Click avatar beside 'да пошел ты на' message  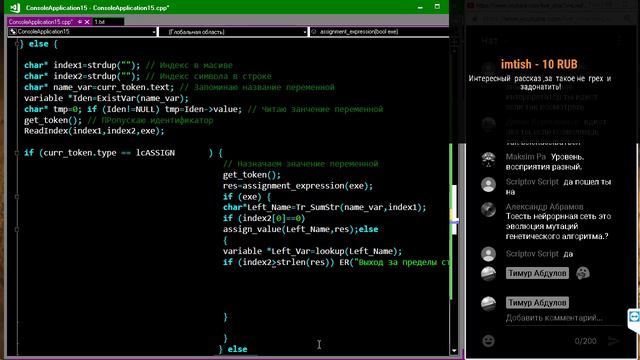point(488,184)
